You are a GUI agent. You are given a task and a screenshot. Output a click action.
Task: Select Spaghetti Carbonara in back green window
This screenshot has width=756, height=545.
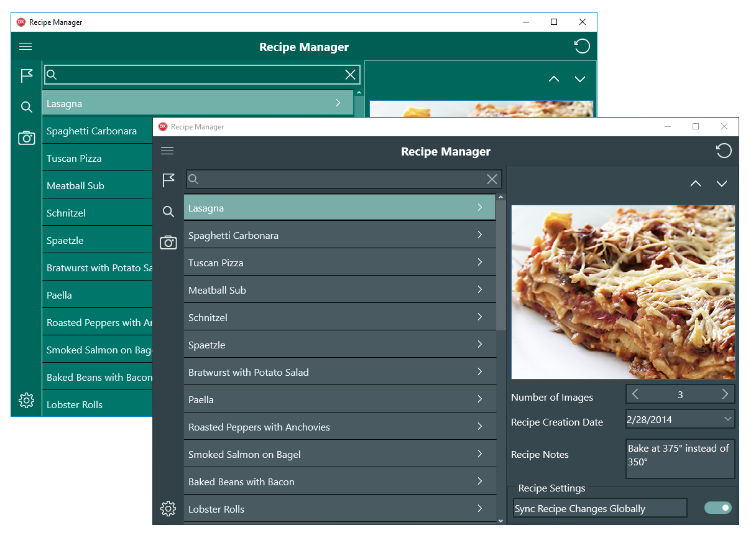[98, 131]
